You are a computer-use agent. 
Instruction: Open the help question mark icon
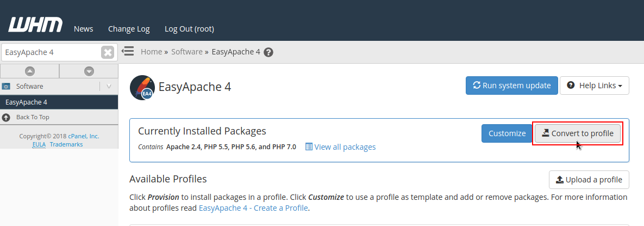[268, 52]
